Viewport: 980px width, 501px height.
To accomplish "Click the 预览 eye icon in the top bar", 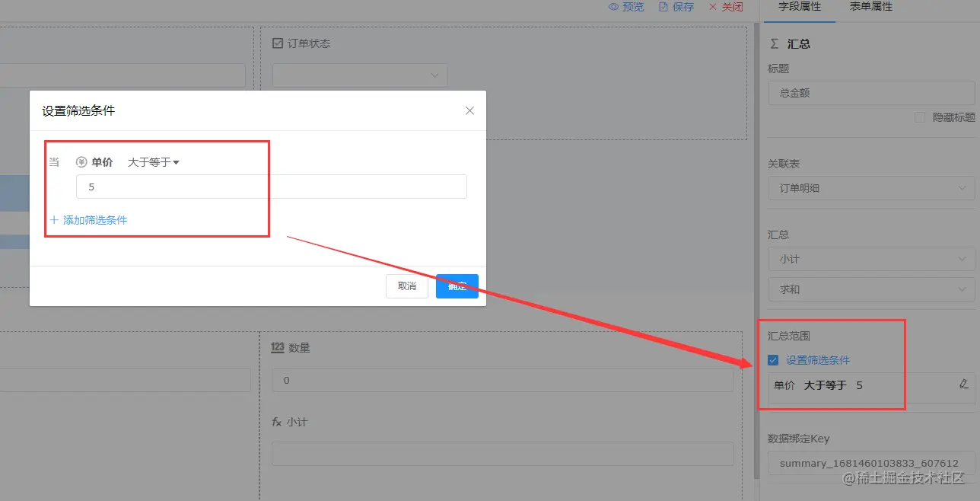I will tap(613, 7).
